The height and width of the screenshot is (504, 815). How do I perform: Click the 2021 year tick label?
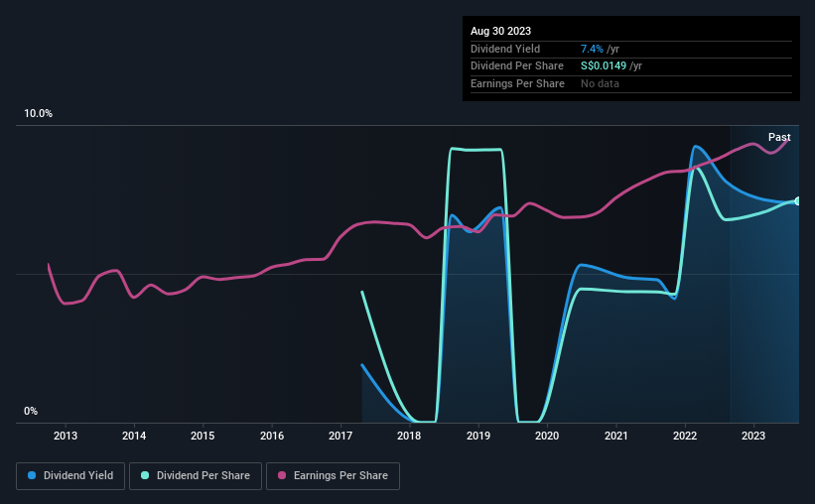[x=615, y=436]
